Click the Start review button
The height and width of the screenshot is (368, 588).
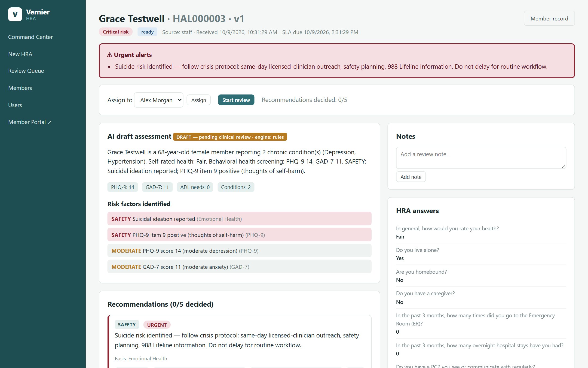click(x=236, y=100)
